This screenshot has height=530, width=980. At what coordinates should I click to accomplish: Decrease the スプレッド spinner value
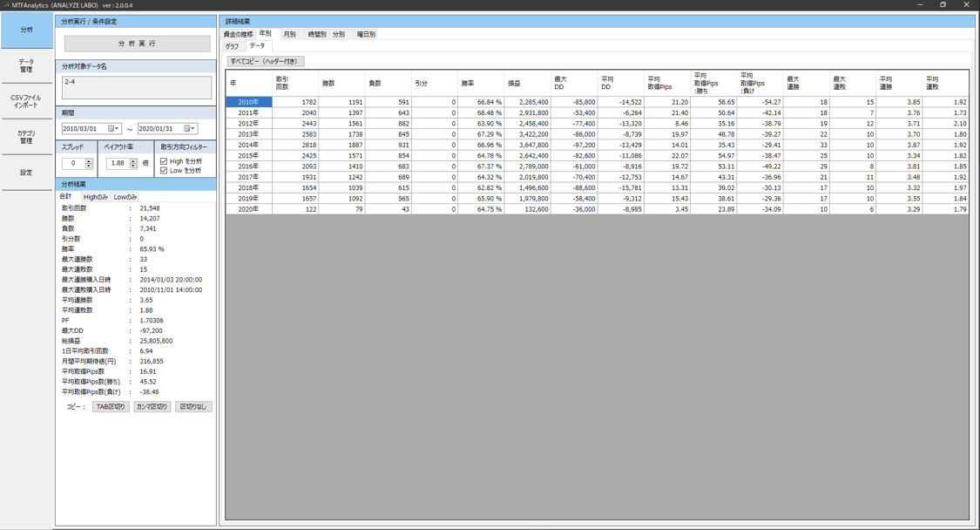click(89, 166)
